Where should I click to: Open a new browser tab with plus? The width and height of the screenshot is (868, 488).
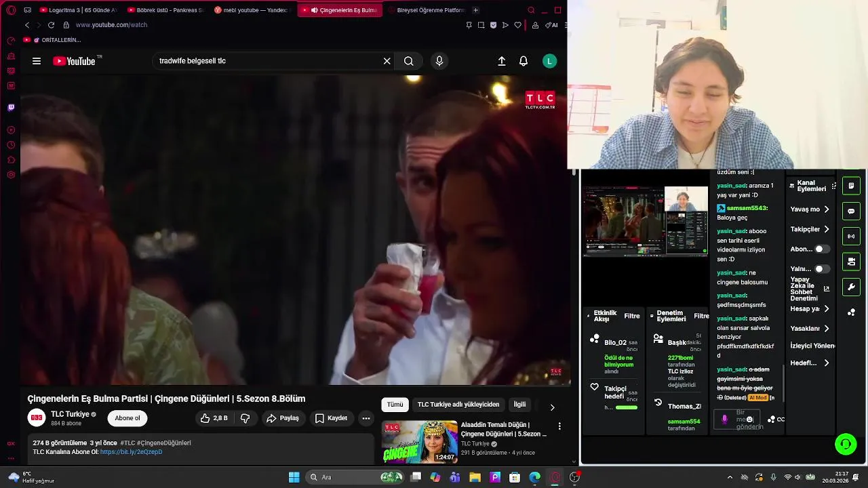tap(475, 10)
